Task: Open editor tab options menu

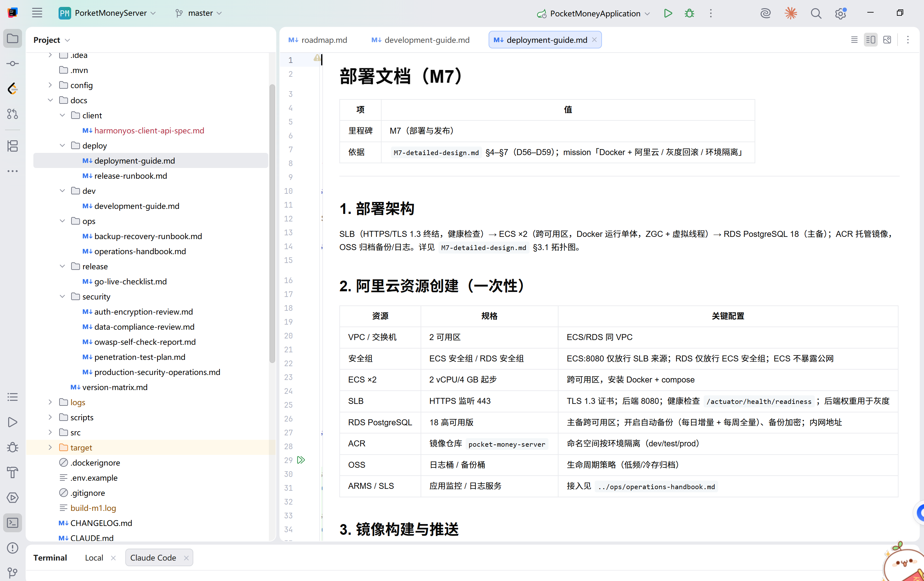Action: (x=908, y=40)
